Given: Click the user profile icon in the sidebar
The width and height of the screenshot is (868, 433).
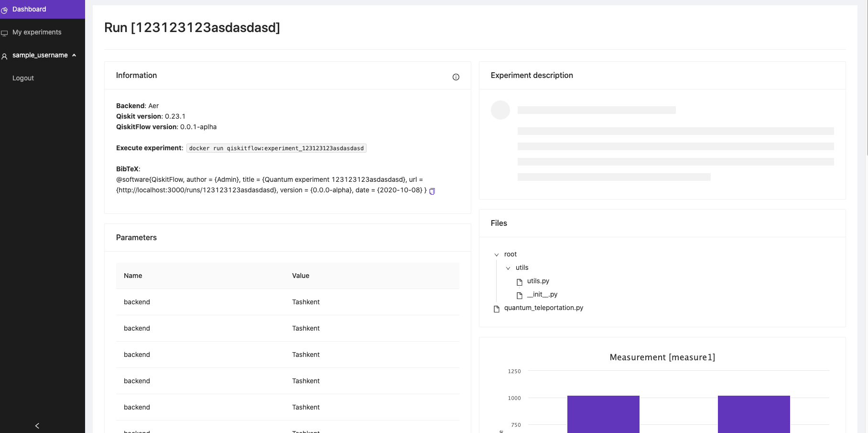Looking at the screenshot, I should click(4, 56).
